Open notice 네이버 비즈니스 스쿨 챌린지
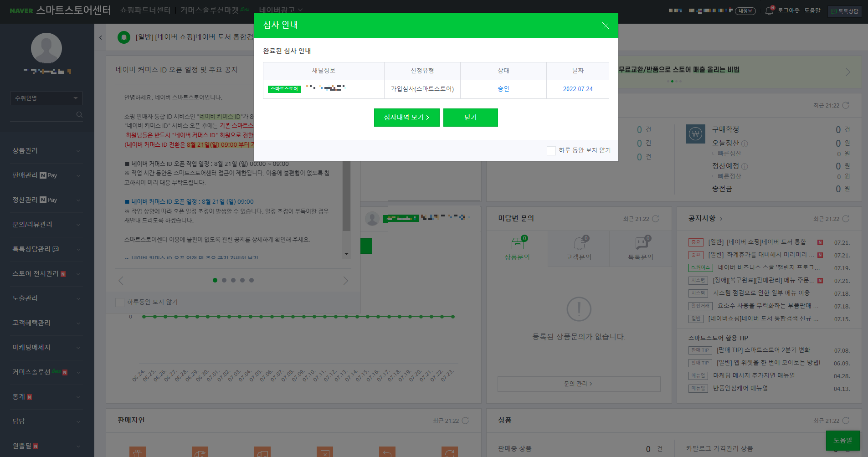Screen dimensions: 868x457 (x=769, y=267)
